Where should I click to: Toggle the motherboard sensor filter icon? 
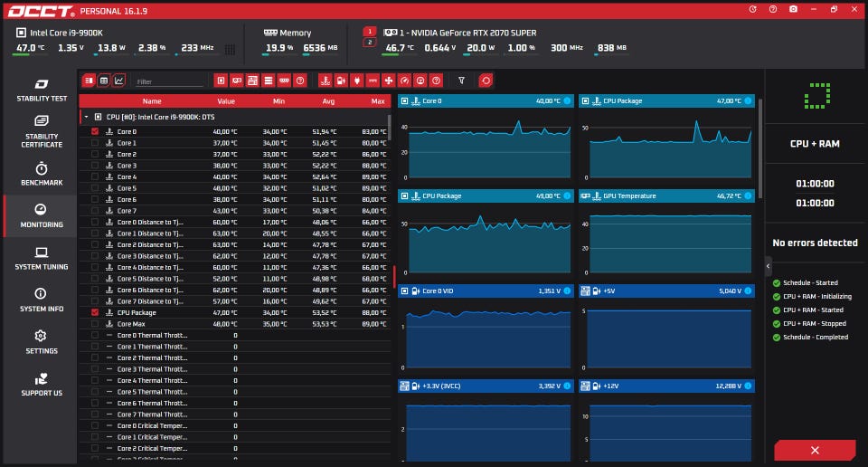point(252,81)
